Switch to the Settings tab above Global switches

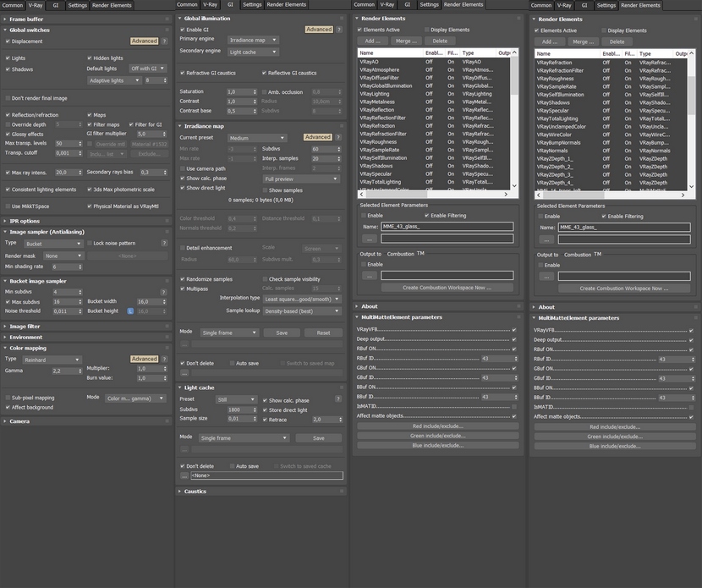click(x=78, y=5)
